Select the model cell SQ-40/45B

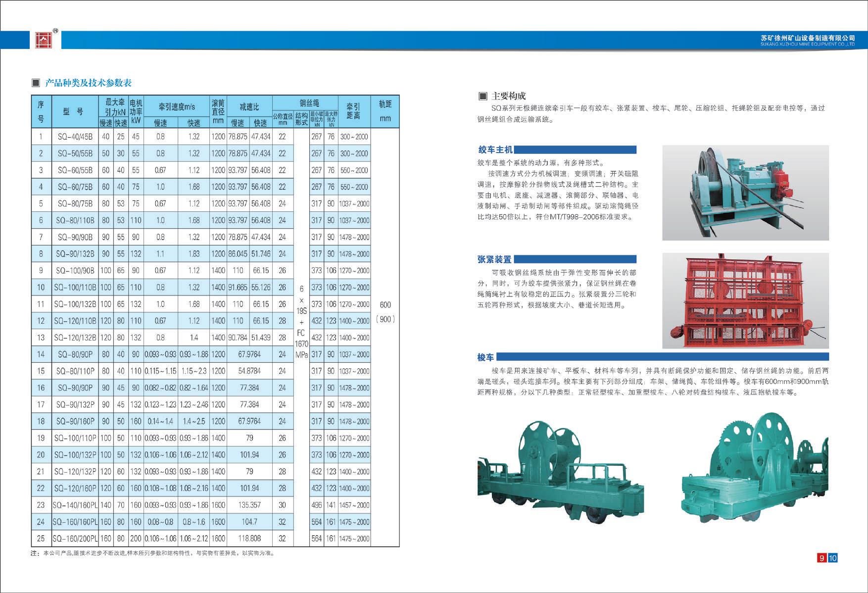(x=75, y=137)
